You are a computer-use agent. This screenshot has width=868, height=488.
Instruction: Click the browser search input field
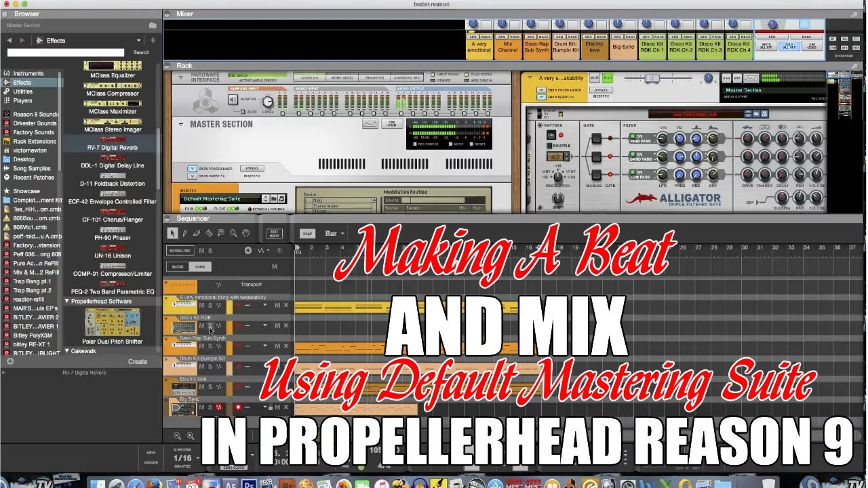[66, 52]
